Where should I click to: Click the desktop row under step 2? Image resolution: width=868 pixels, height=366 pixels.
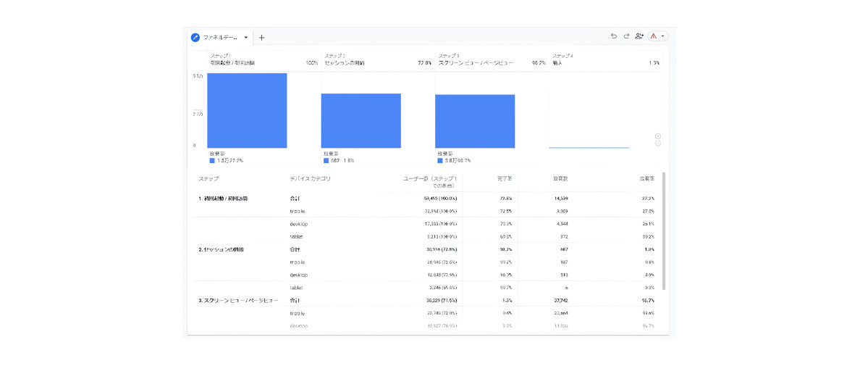pos(299,275)
